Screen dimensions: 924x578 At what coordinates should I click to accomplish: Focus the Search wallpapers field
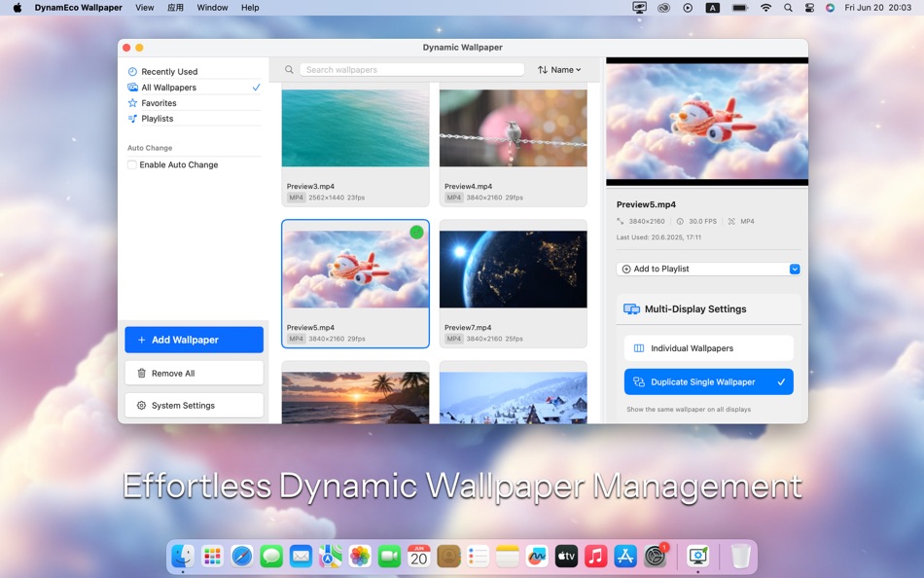coord(411,70)
